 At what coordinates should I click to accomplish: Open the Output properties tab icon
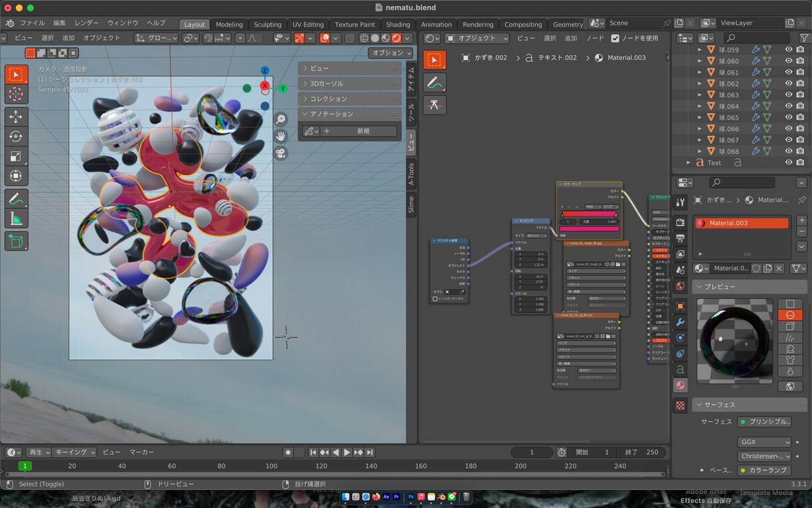(680, 238)
